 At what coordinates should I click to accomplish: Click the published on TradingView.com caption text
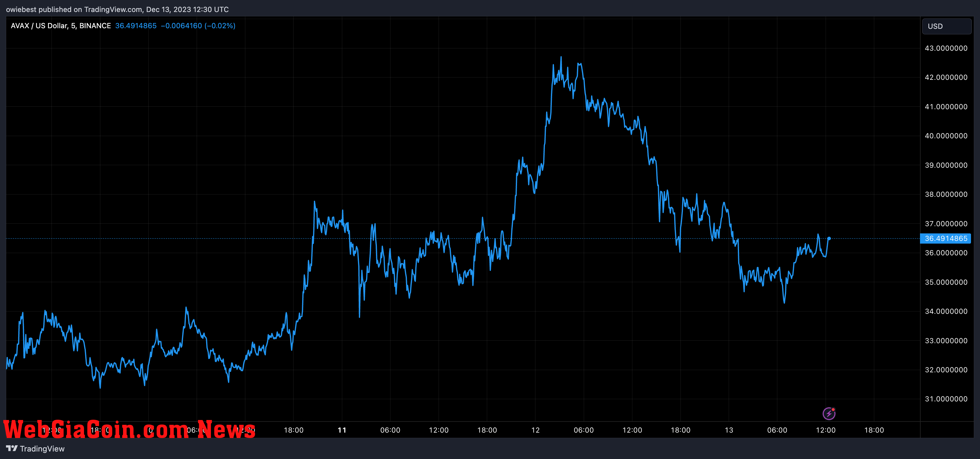pyautogui.click(x=117, y=10)
